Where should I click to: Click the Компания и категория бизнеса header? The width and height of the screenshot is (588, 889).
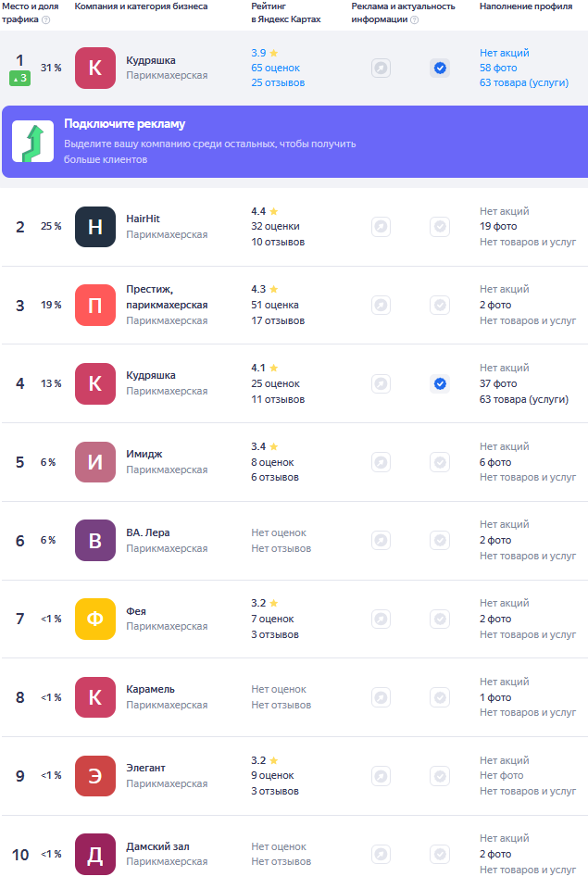141,6
